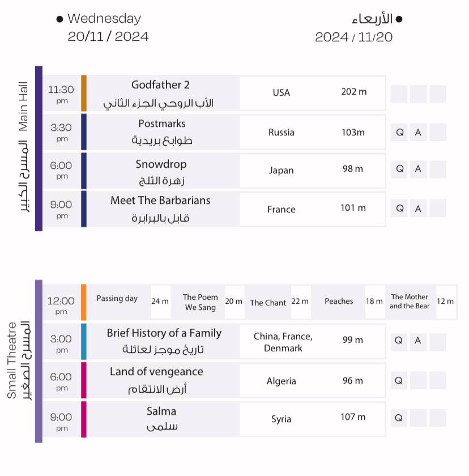The image size is (469, 476).
Task: Click the A box in the Postmarks row
Action: pos(419,133)
